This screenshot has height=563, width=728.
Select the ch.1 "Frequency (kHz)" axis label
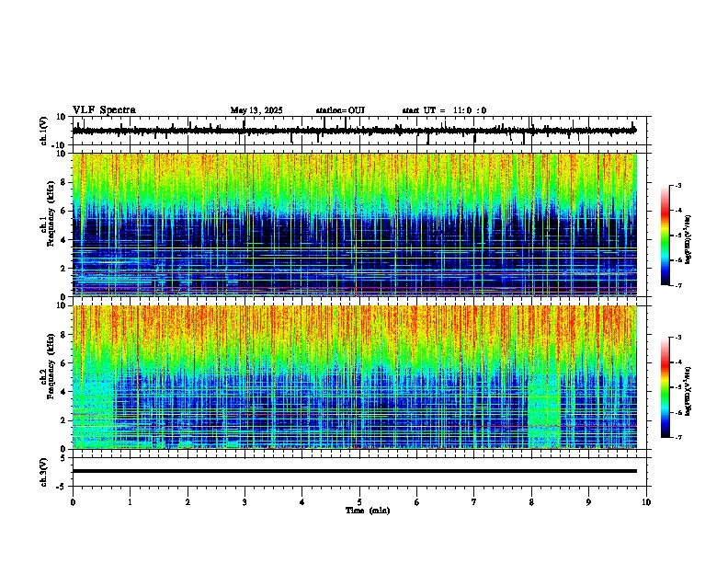click(51, 213)
